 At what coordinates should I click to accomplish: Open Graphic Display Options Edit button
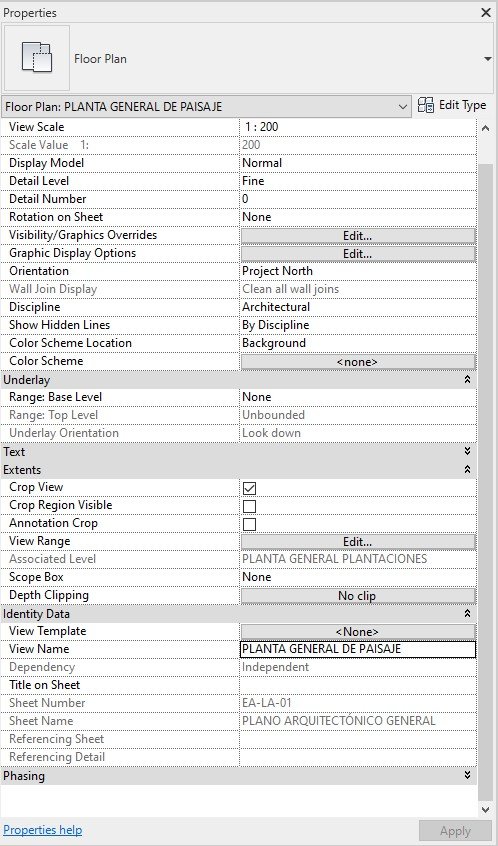pos(358,254)
